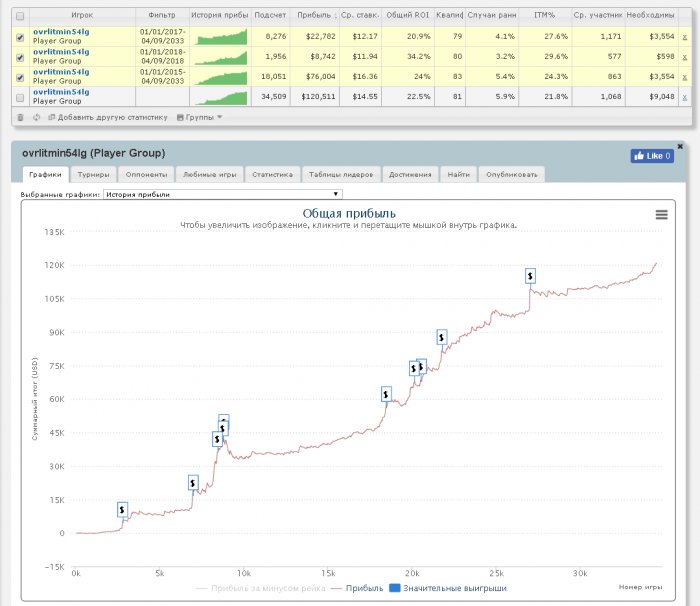Toggle the Значительные выигрыши legend swatch
700x606 pixels.
(396, 589)
